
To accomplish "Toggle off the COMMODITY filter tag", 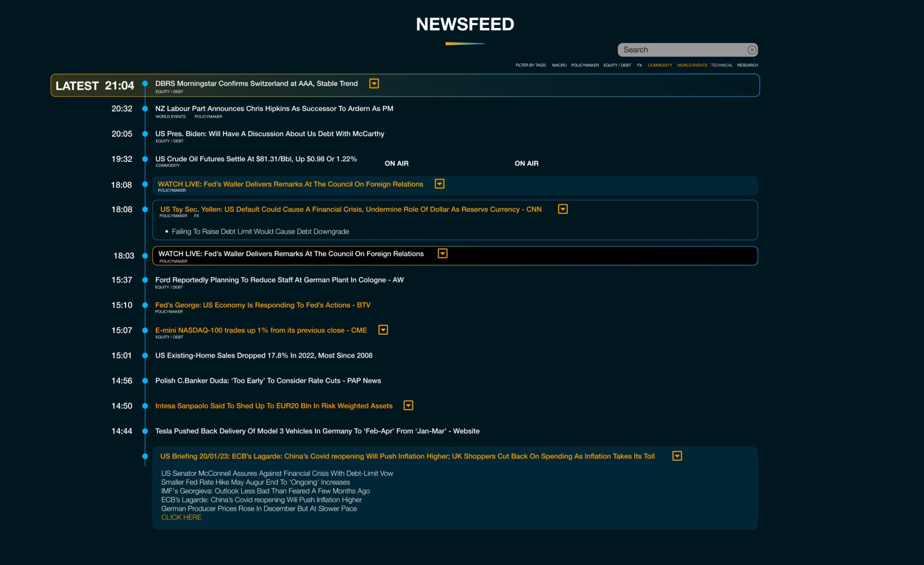I will pos(660,65).
